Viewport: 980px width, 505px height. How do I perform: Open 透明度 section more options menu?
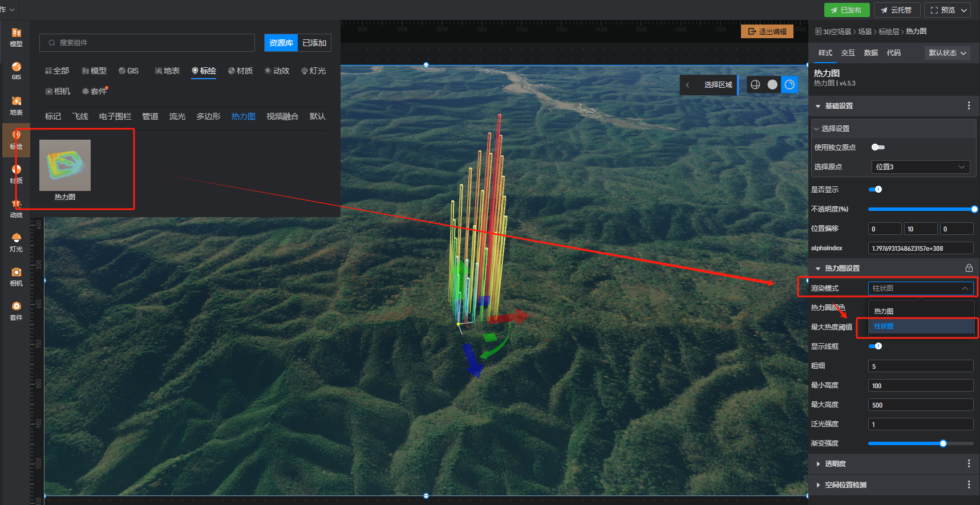click(x=969, y=463)
